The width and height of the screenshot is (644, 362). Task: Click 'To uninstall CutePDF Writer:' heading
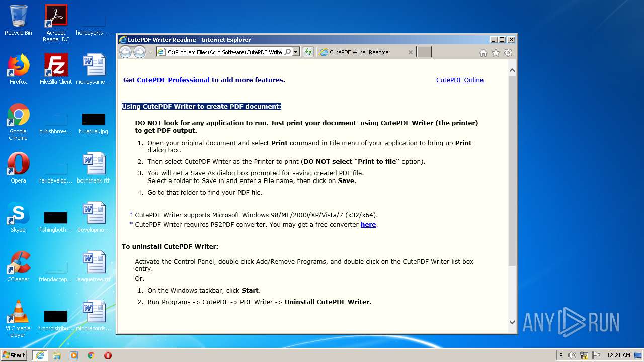(170, 246)
